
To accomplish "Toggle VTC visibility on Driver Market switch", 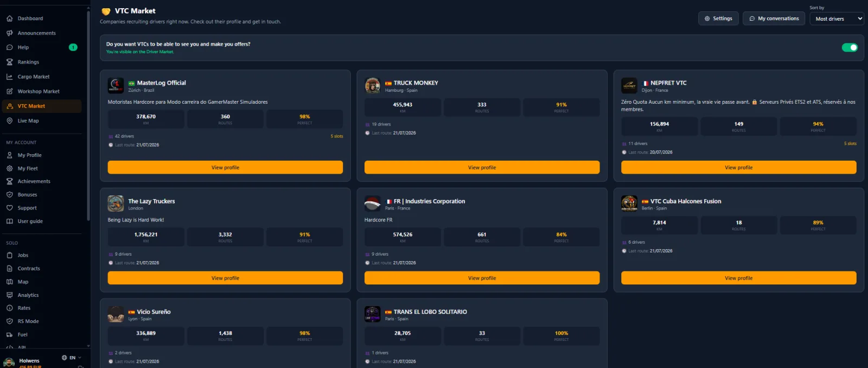I will tap(850, 48).
